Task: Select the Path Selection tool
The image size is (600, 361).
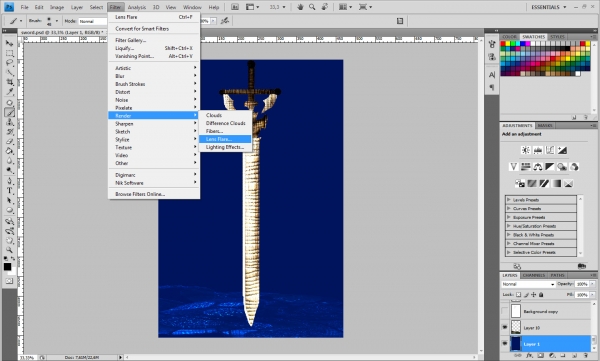Action: [x=10, y=201]
